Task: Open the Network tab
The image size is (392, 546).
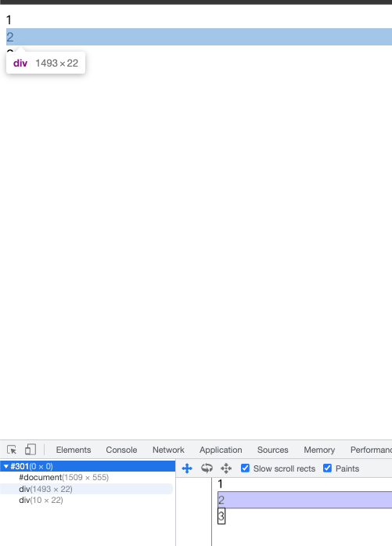Action: pyautogui.click(x=168, y=450)
